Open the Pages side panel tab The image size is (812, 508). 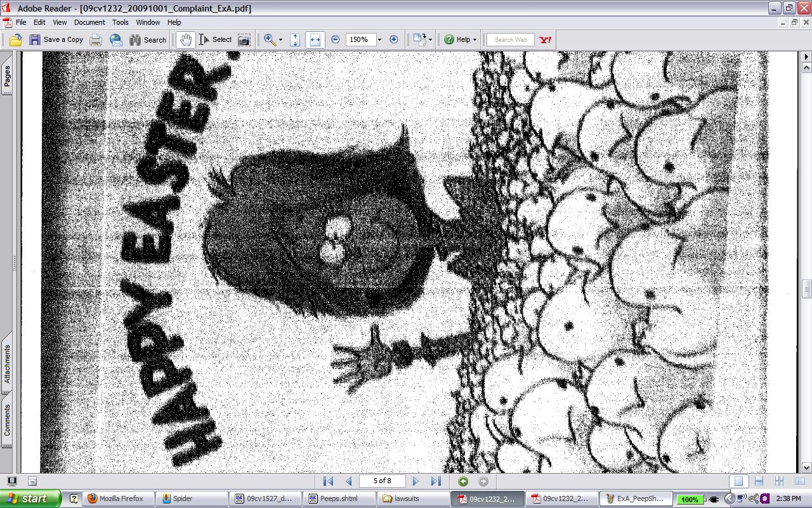pyautogui.click(x=7, y=77)
